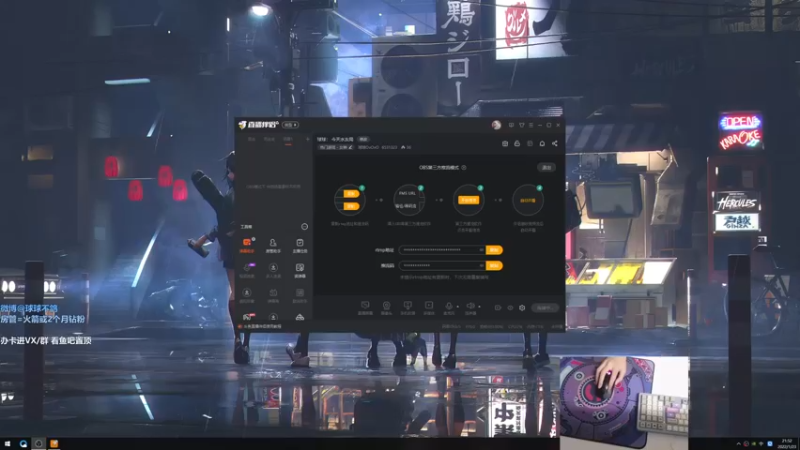The height and width of the screenshot is (450, 800).
Task: Open settings with the gear icon
Action: [522, 308]
